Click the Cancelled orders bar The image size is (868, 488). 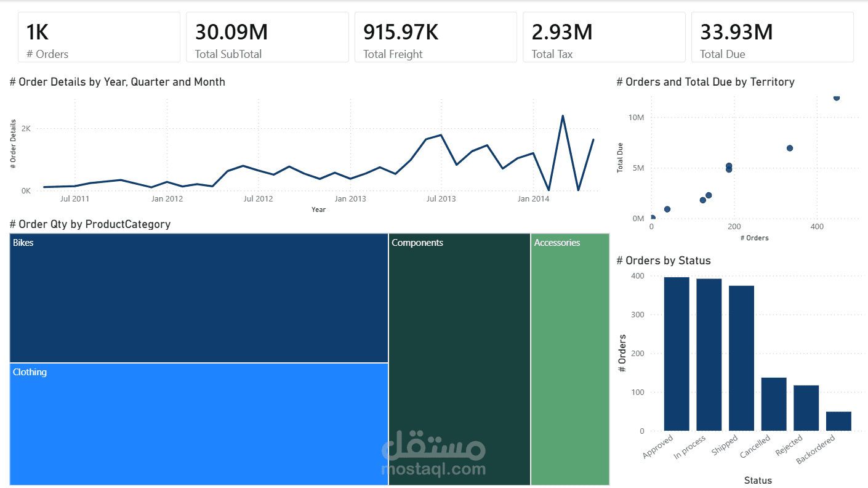(774, 404)
